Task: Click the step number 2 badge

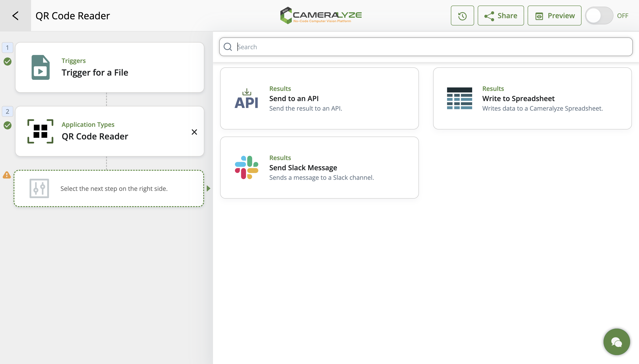Action: coord(8,112)
